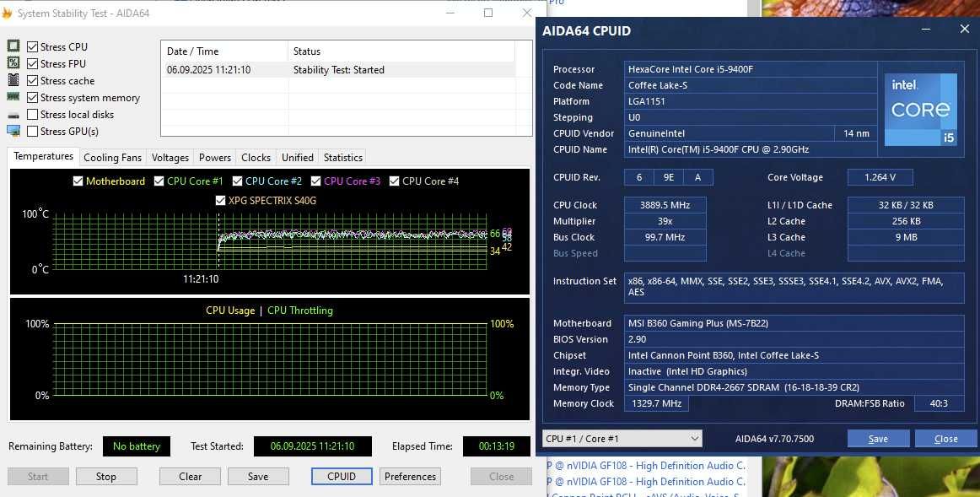Click the Processor name HexaCore Intel Core i5-9400F

tap(751, 69)
